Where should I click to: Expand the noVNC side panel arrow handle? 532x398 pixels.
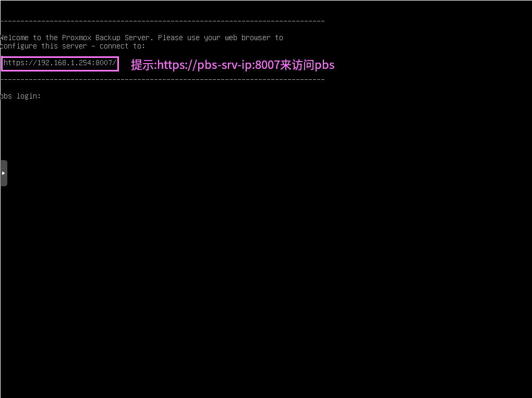pyautogui.click(x=4, y=173)
